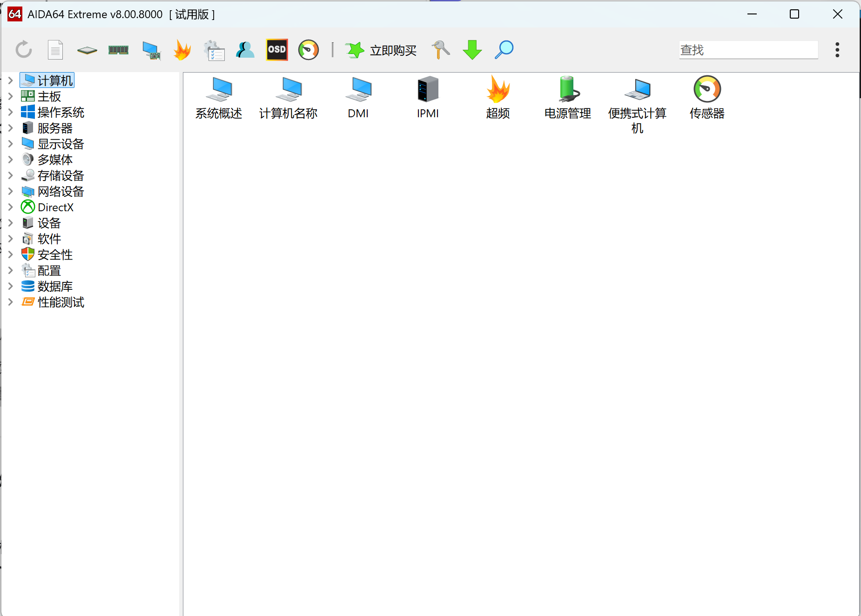Expand the 安全性 tree node arrow
Viewport: 861px width, 616px height.
coord(10,254)
